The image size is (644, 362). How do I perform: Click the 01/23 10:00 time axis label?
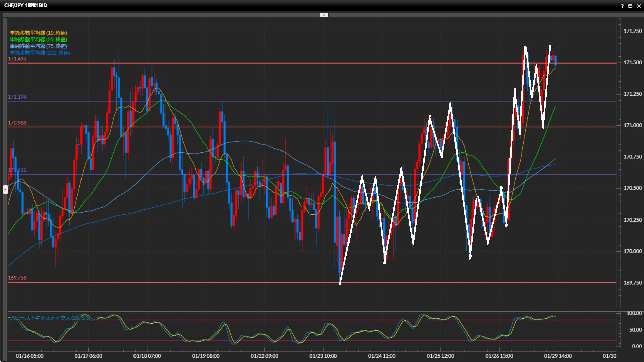pyautogui.click(x=323, y=356)
